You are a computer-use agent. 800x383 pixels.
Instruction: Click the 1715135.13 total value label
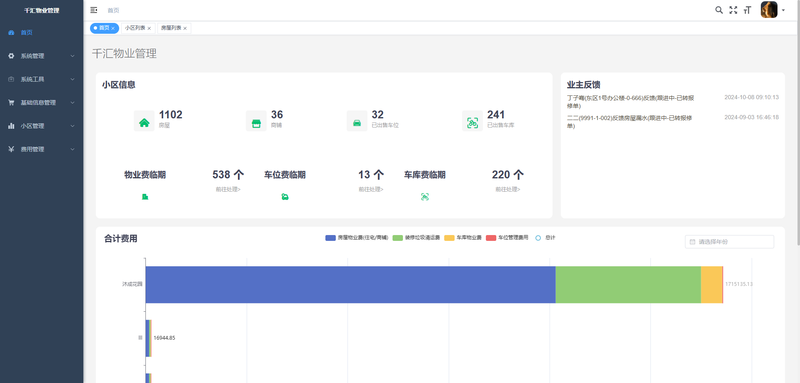[x=739, y=284]
